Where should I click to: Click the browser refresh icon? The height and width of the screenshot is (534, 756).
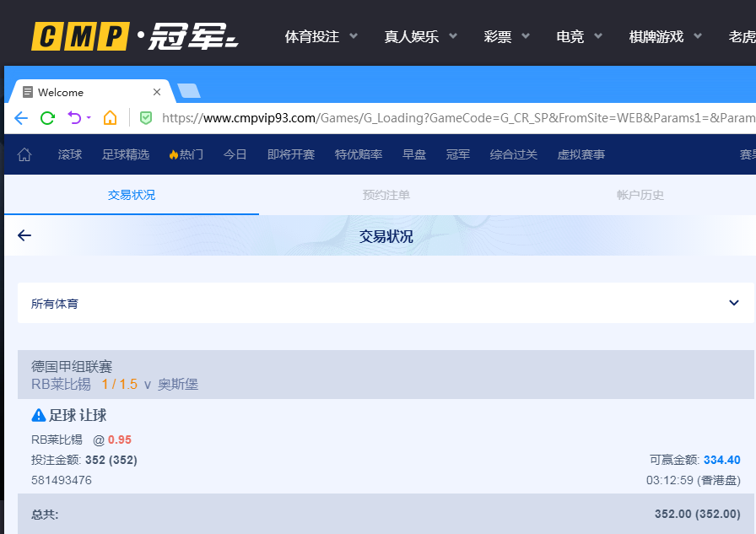(x=47, y=119)
